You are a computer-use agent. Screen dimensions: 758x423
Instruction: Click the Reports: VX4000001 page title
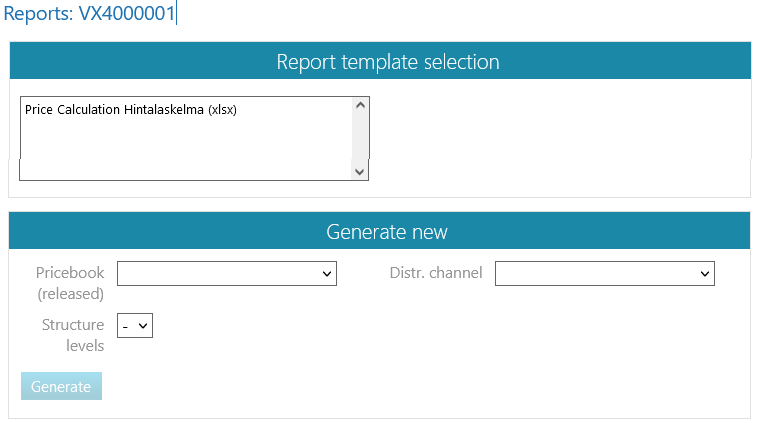[90, 14]
